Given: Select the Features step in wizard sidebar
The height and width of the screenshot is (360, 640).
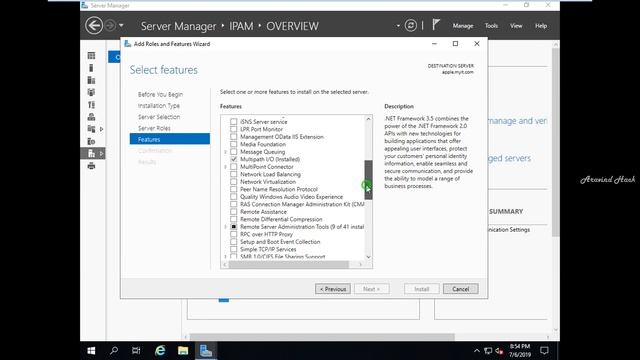Looking at the screenshot, I should pyautogui.click(x=170, y=139).
